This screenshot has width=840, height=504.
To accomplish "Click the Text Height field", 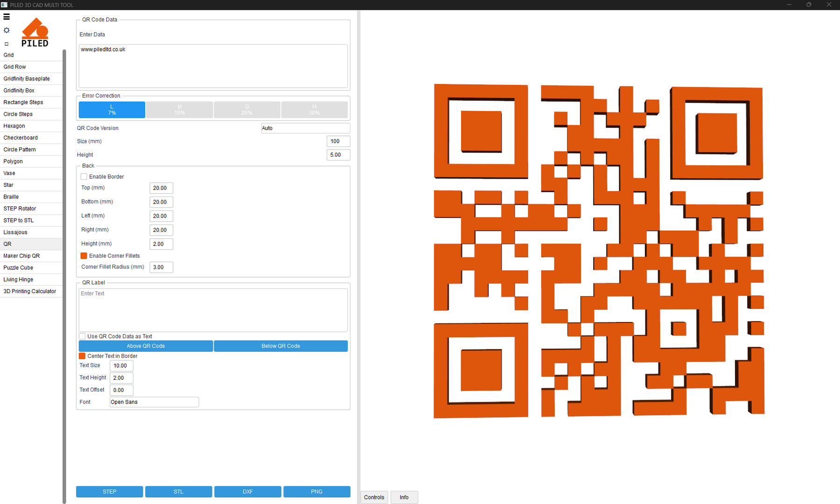I will [121, 378].
